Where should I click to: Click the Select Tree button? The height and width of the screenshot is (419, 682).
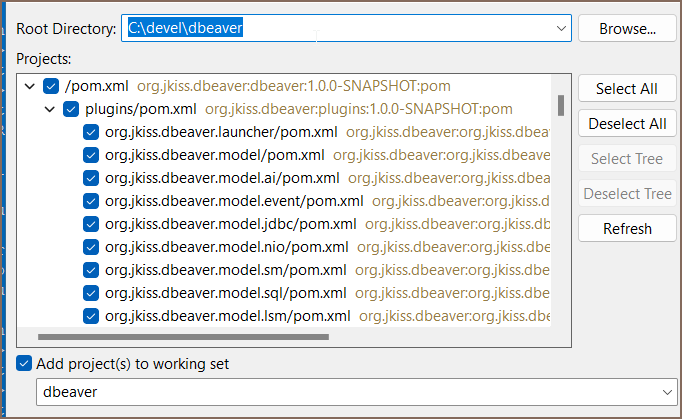click(627, 159)
